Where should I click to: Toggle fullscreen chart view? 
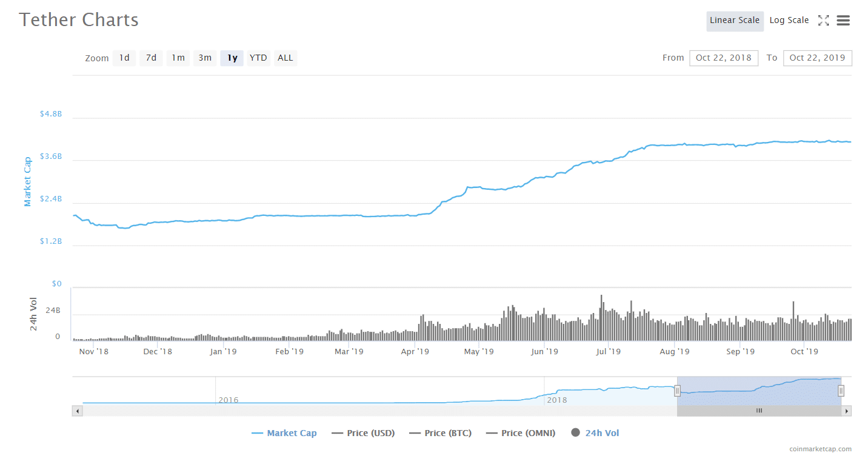point(823,21)
